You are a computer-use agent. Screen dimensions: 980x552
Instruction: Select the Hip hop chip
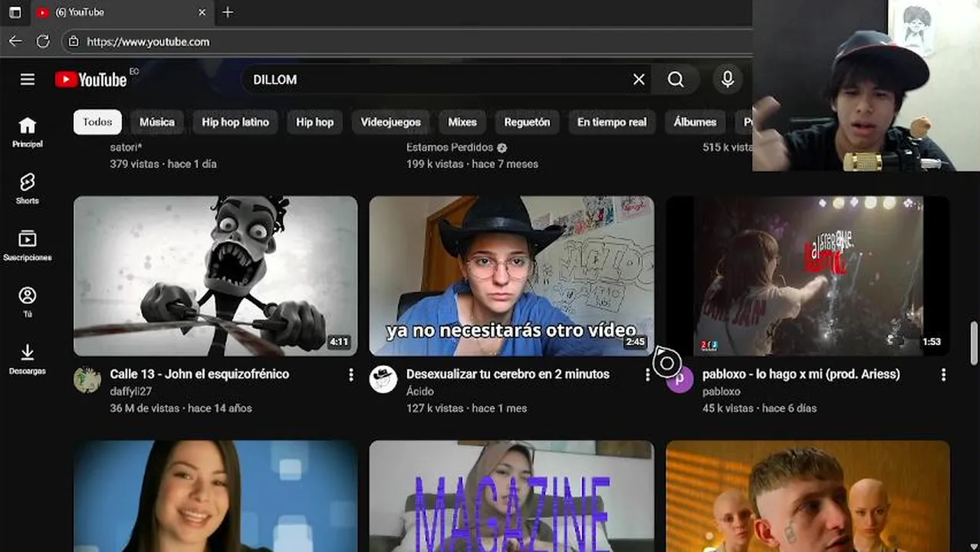pyautogui.click(x=315, y=122)
